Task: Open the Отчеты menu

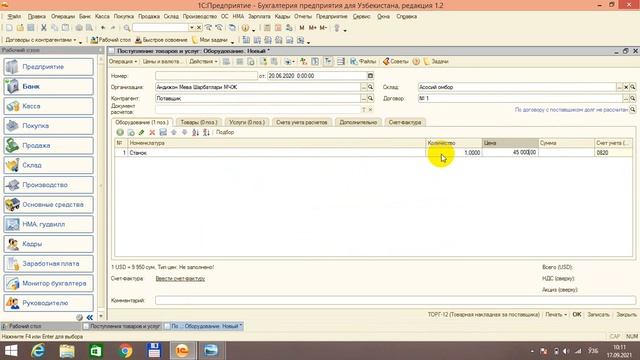Action: (303, 16)
